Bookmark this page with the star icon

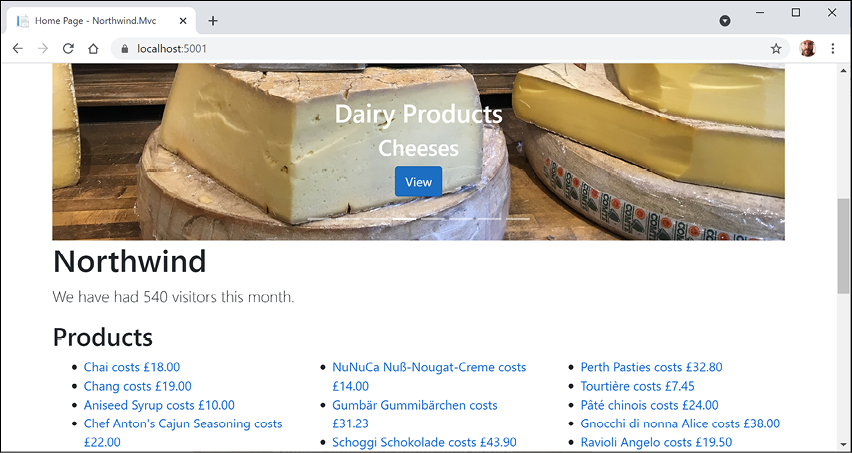(x=776, y=49)
